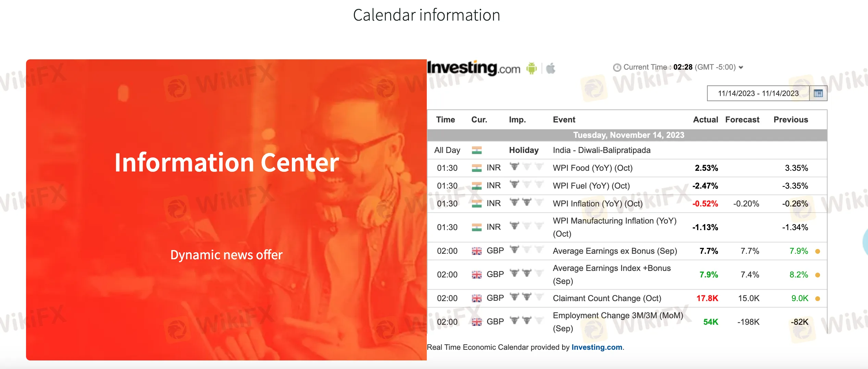
Task: Open Average Earnings ex Bonus (Sep) event
Action: 615,251
